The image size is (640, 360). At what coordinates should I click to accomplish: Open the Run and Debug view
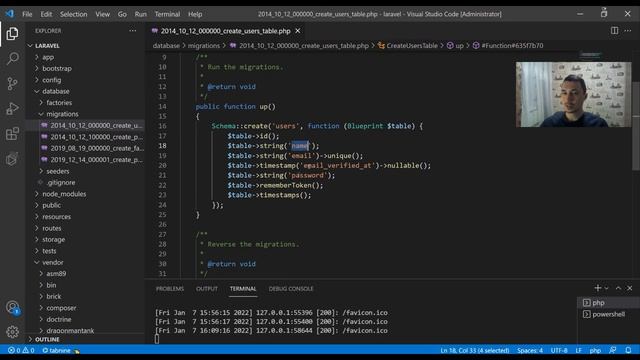12,109
